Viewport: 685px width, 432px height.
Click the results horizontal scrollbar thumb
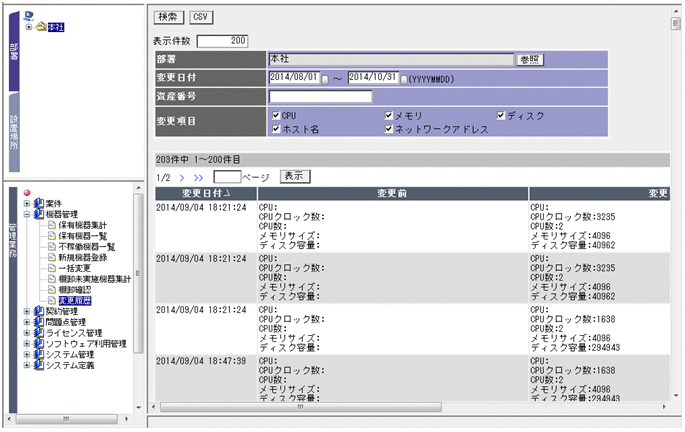click(301, 407)
